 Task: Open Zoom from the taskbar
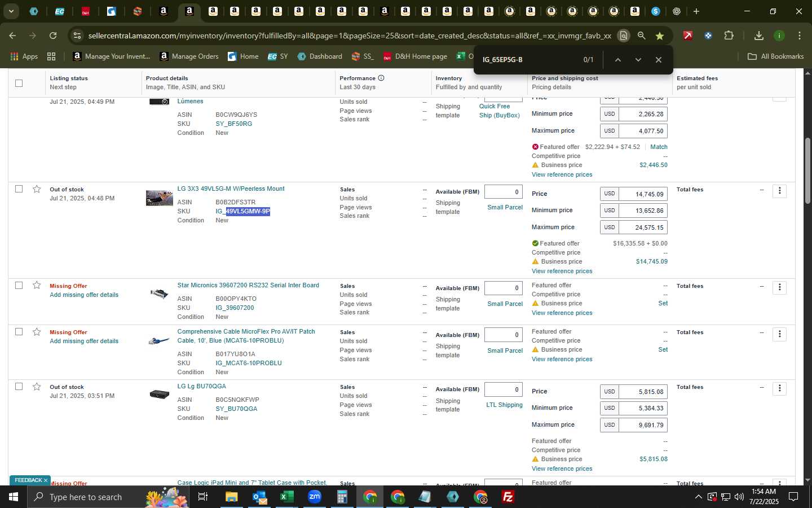click(314, 497)
